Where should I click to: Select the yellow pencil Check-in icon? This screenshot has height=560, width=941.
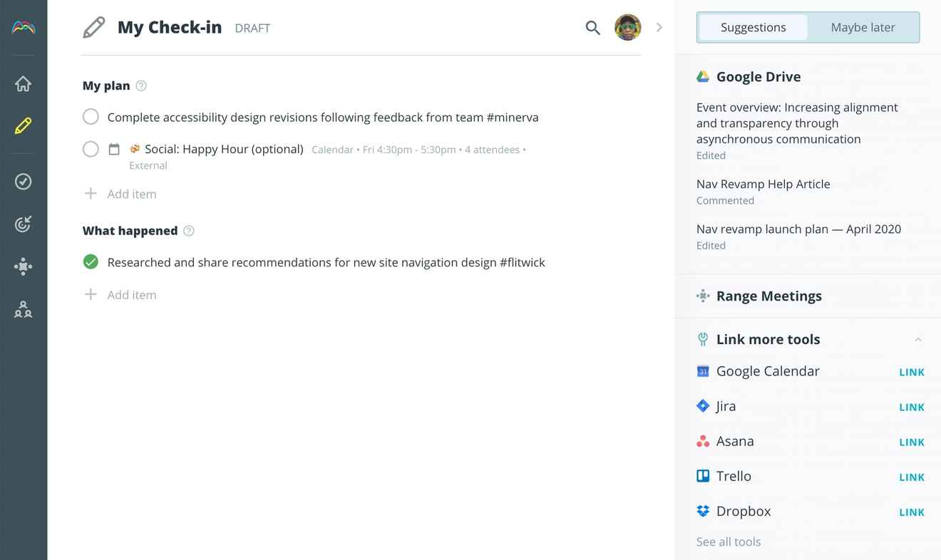click(x=23, y=126)
